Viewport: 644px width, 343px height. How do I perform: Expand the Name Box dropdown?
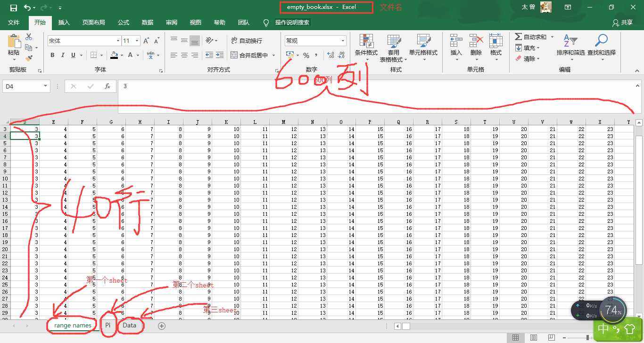click(46, 86)
